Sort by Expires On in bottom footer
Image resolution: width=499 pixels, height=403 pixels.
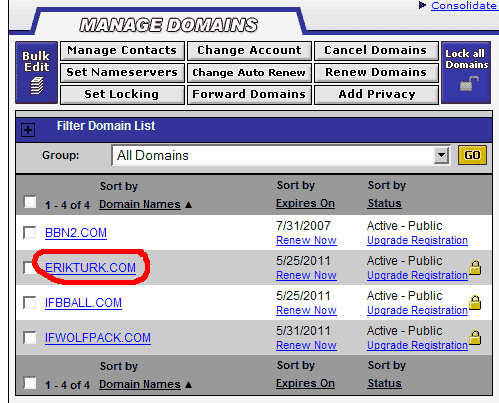click(305, 383)
